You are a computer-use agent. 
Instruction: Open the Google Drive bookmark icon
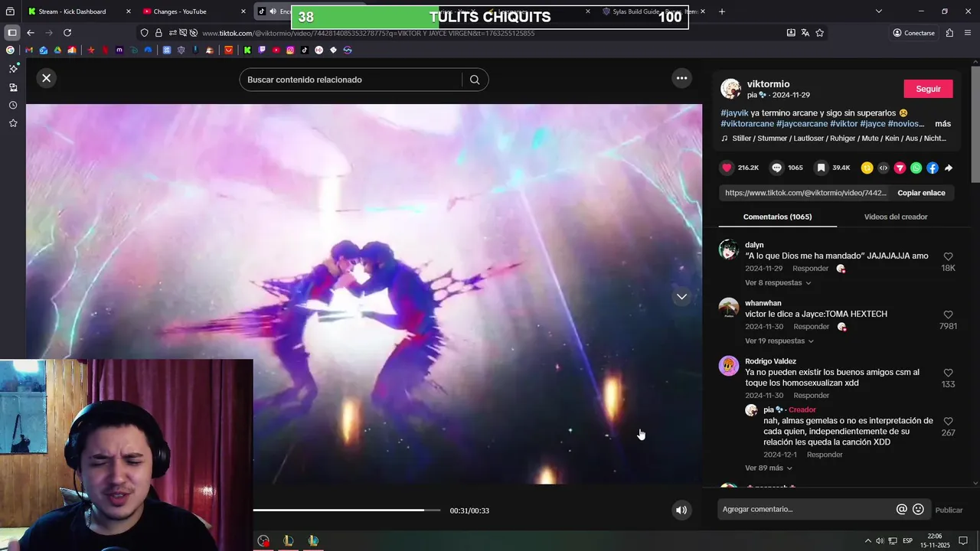(57, 50)
